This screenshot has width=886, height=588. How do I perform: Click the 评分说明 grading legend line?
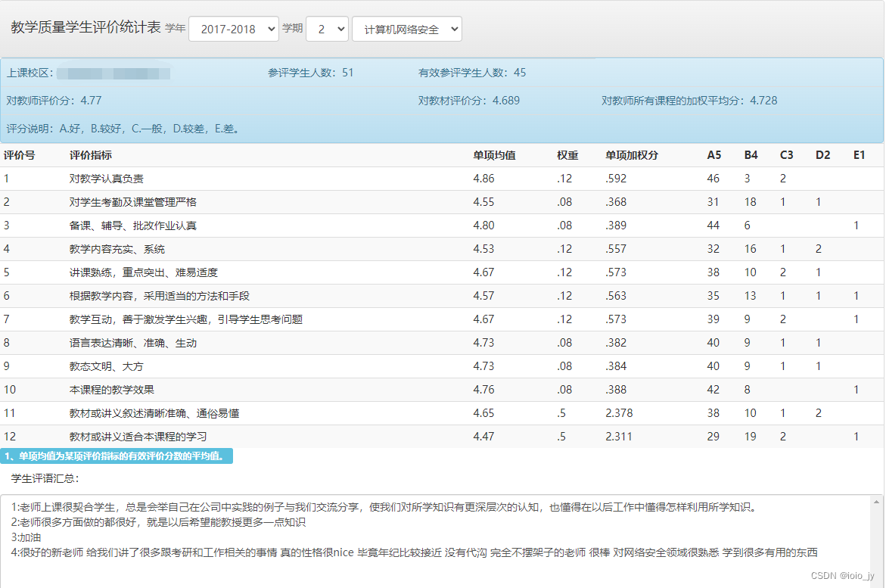[x=123, y=129]
